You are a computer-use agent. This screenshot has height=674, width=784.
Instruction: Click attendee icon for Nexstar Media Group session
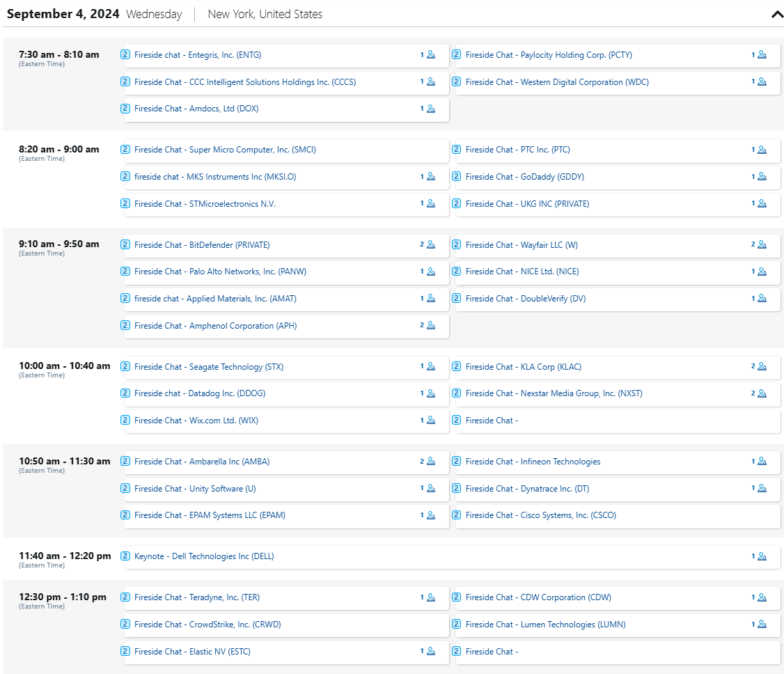click(762, 393)
